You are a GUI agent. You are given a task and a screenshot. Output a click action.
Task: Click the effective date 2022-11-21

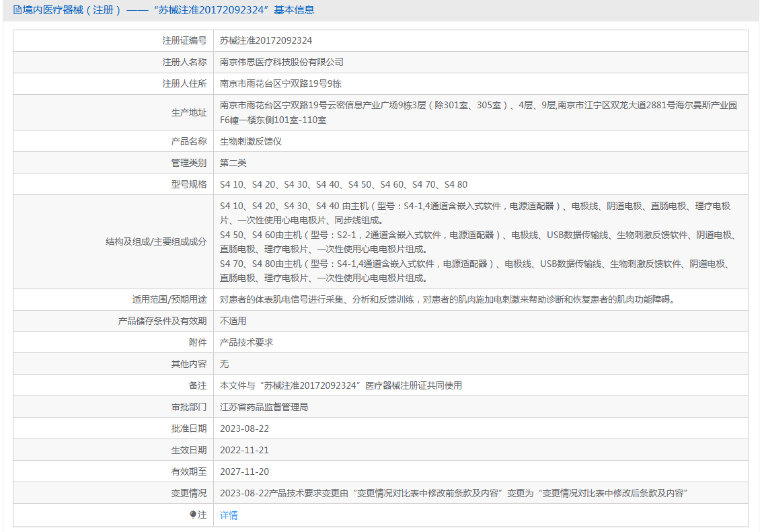pyautogui.click(x=244, y=450)
